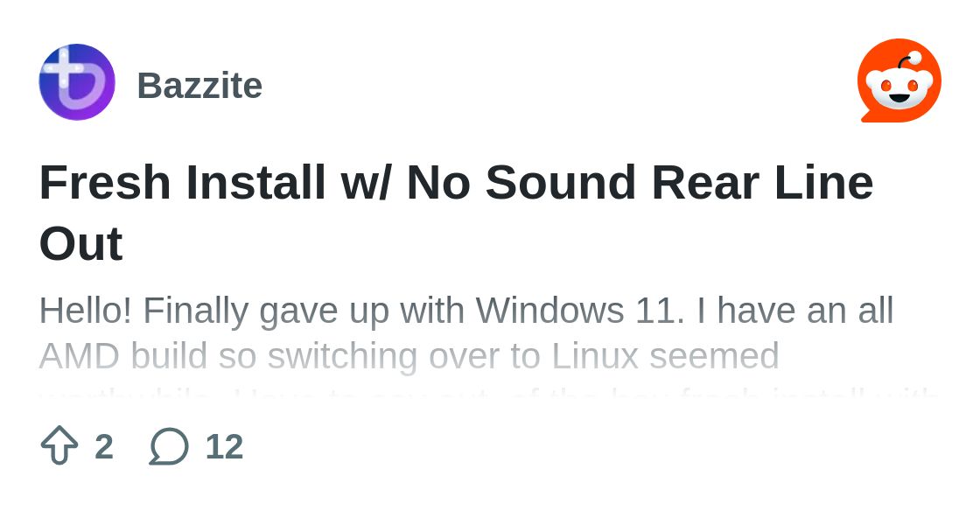This screenshot has width=980, height=511.
Task: Click the Bazzite community avatar icon
Action: (x=77, y=82)
